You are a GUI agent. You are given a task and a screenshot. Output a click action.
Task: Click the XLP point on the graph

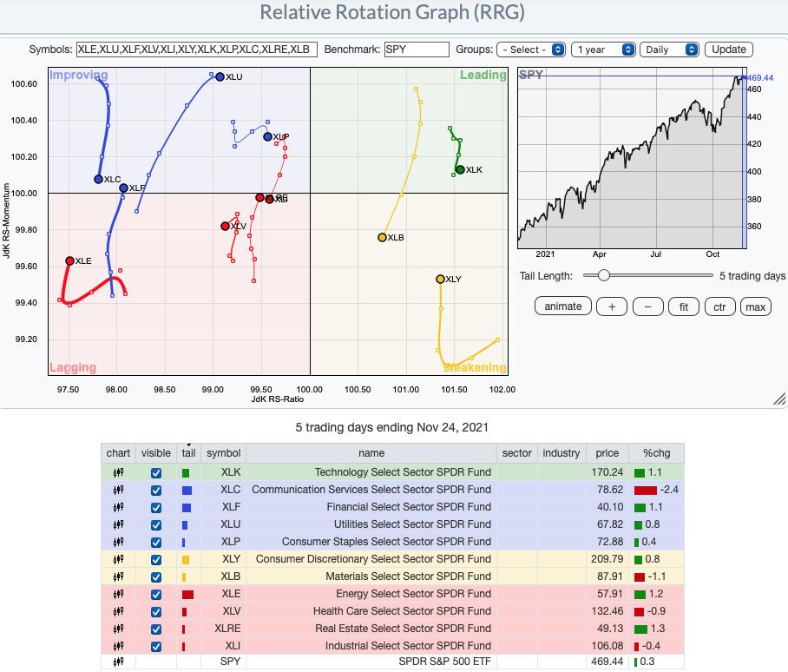tap(268, 136)
